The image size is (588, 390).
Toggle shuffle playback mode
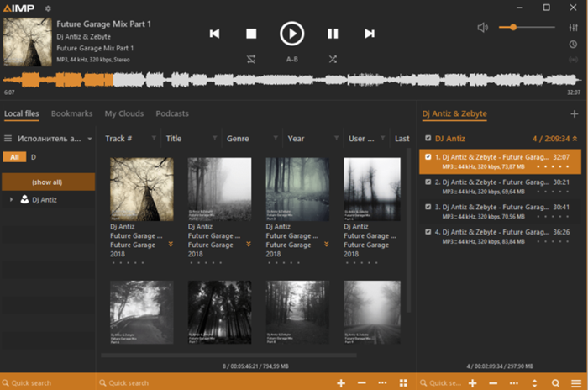[333, 60]
